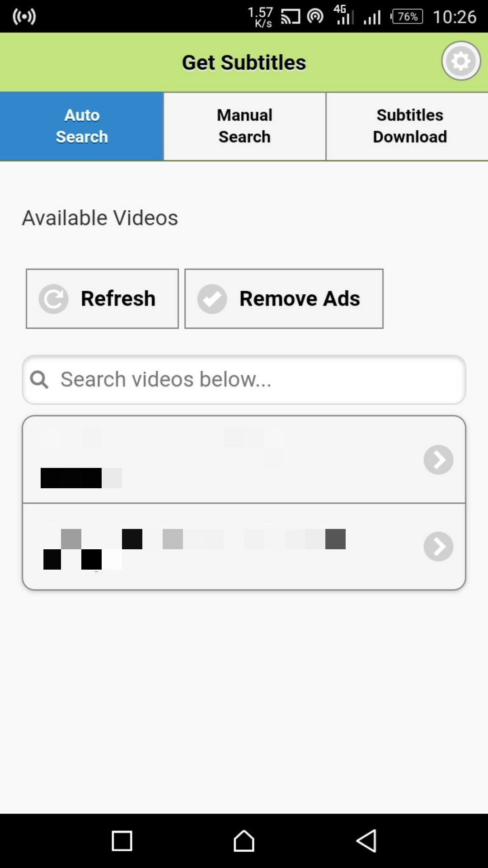Tap the Android home button

click(244, 841)
